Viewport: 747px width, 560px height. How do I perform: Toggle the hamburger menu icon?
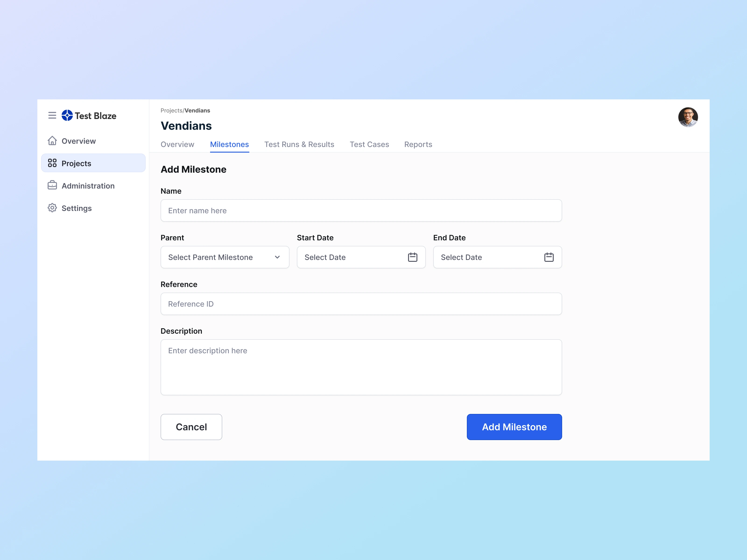pyautogui.click(x=52, y=115)
